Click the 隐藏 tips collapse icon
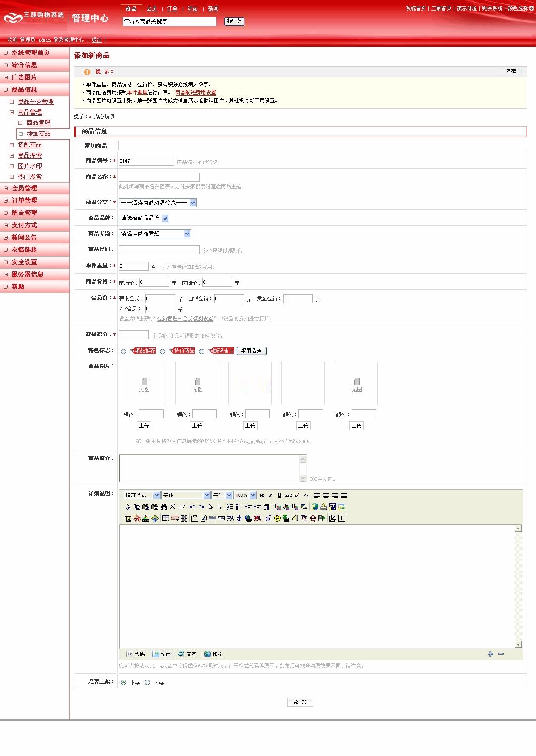 pos(520,71)
